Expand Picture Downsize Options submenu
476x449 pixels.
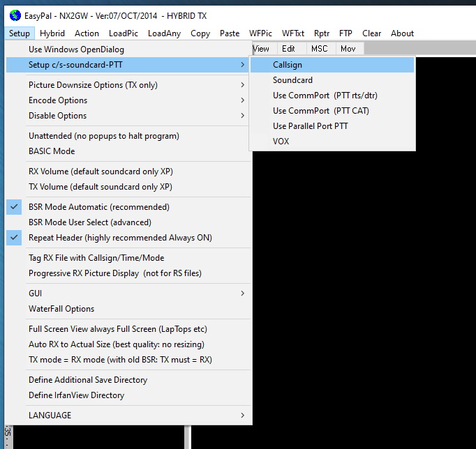coord(93,85)
